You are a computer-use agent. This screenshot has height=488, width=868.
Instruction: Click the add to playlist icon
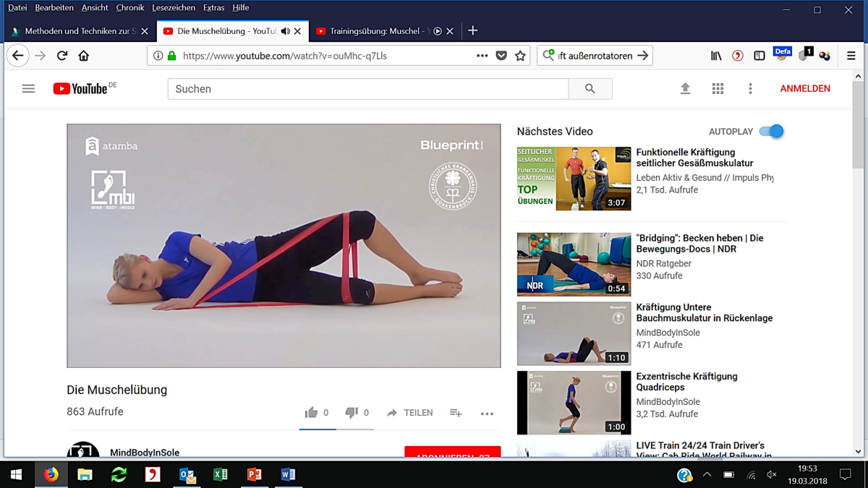pyautogui.click(x=456, y=413)
